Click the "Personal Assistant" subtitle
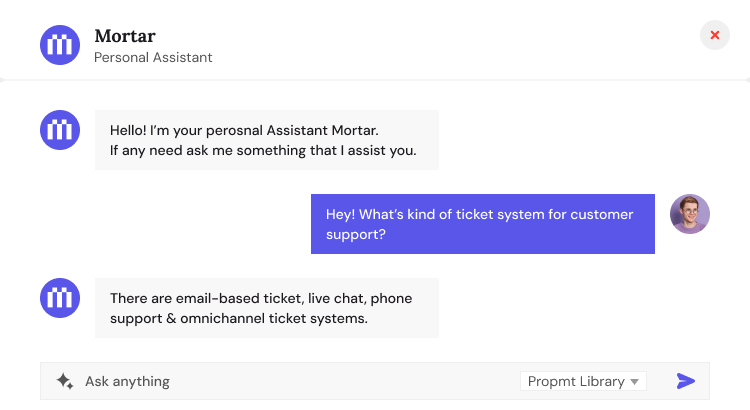 point(153,57)
